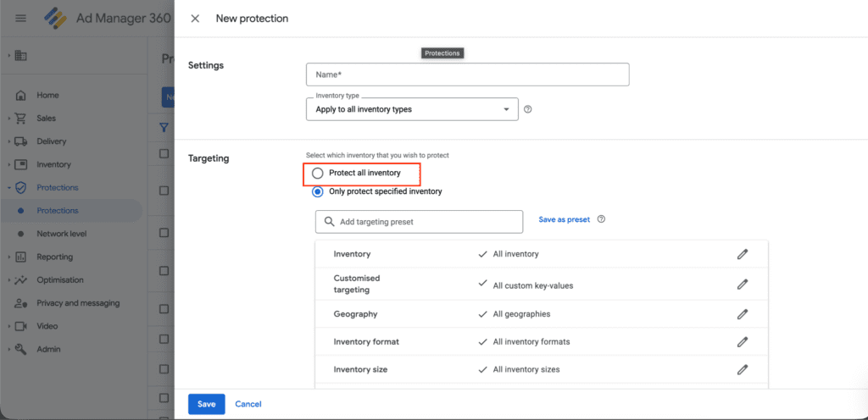Edit the Geography targeting row
Screen dimensions: 868x420
tap(743, 314)
